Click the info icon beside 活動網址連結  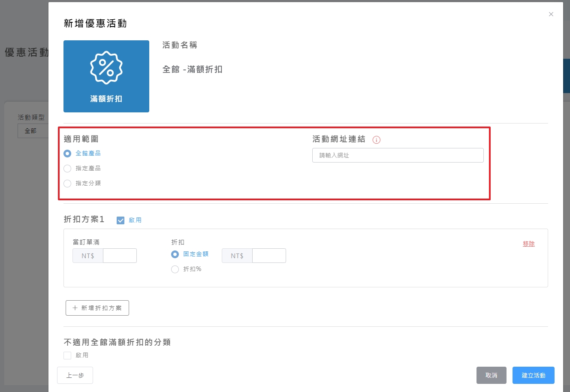[377, 140]
